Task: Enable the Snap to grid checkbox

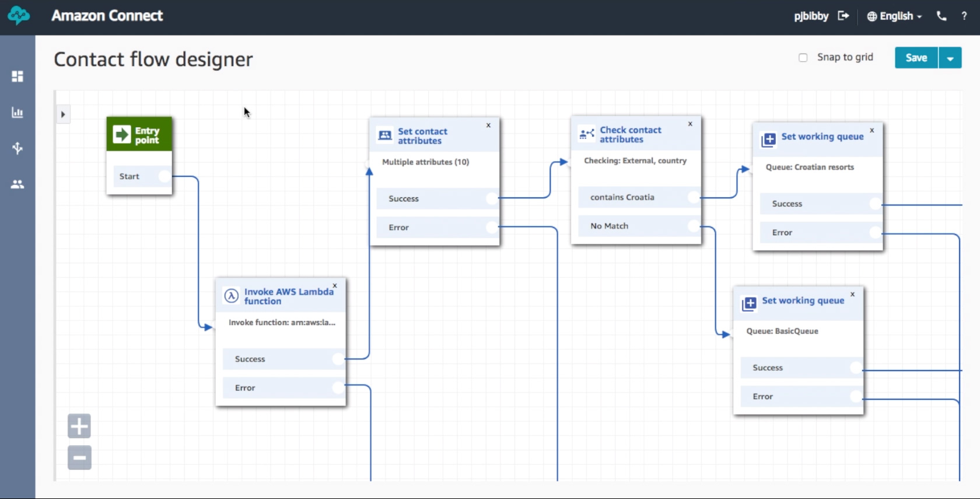Action: tap(803, 57)
